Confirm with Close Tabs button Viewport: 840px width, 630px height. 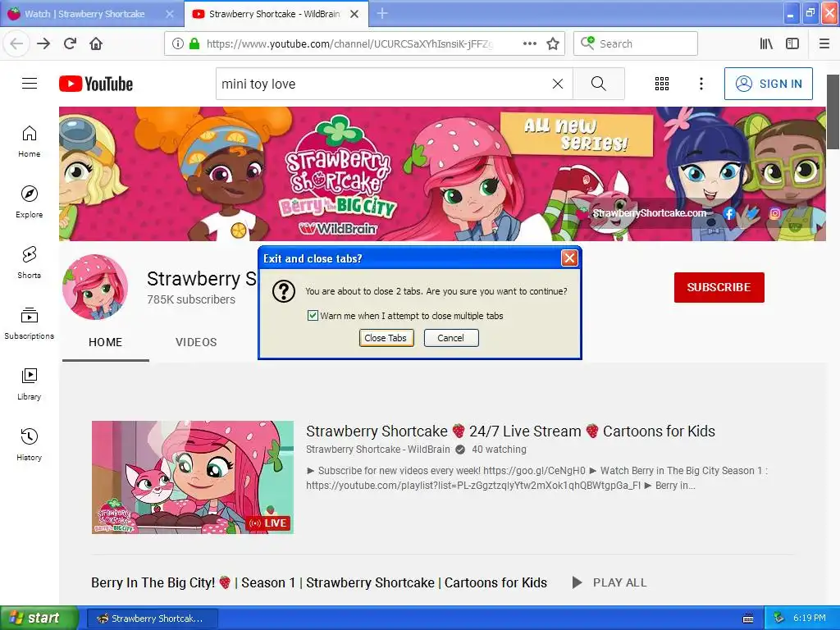click(x=386, y=338)
